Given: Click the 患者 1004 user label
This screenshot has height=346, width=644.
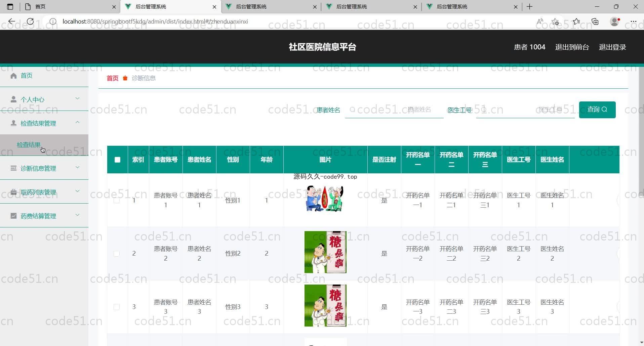Looking at the screenshot, I should click(530, 47).
